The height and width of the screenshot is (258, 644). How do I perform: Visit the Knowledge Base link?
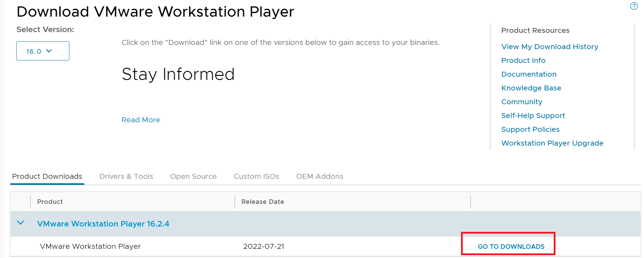pos(531,88)
